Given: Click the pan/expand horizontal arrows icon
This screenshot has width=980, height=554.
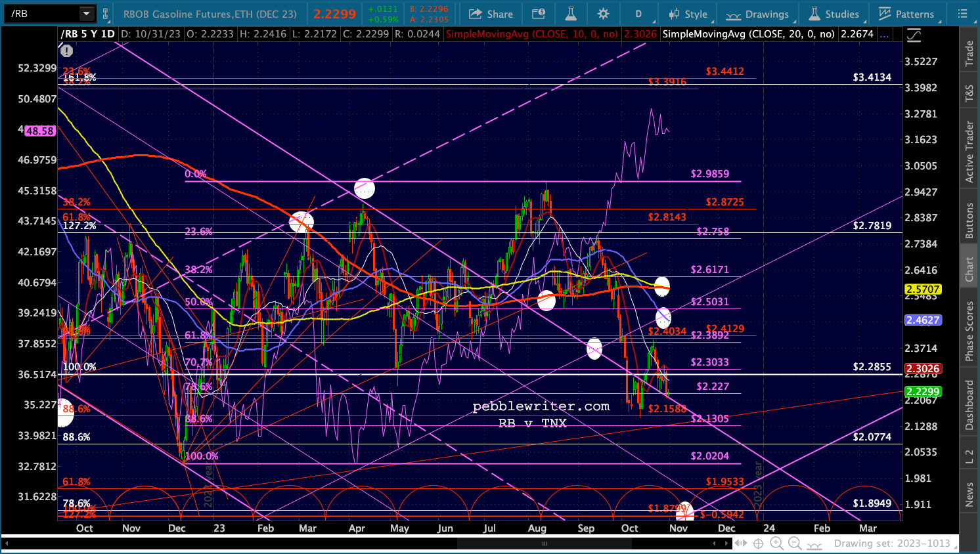Looking at the screenshot, I should coord(741,543).
